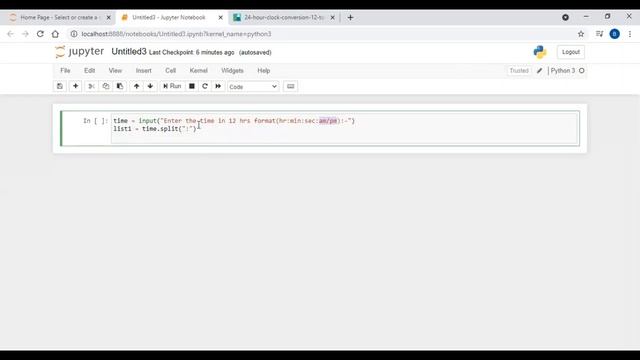
Task: Interrupt the kernel with stop icon
Action: tap(191, 86)
